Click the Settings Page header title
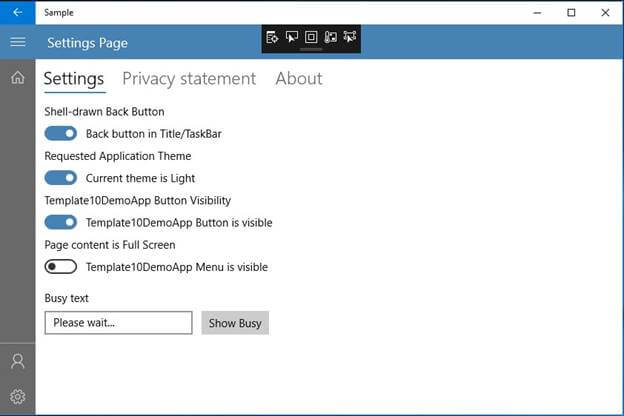 tap(88, 43)
